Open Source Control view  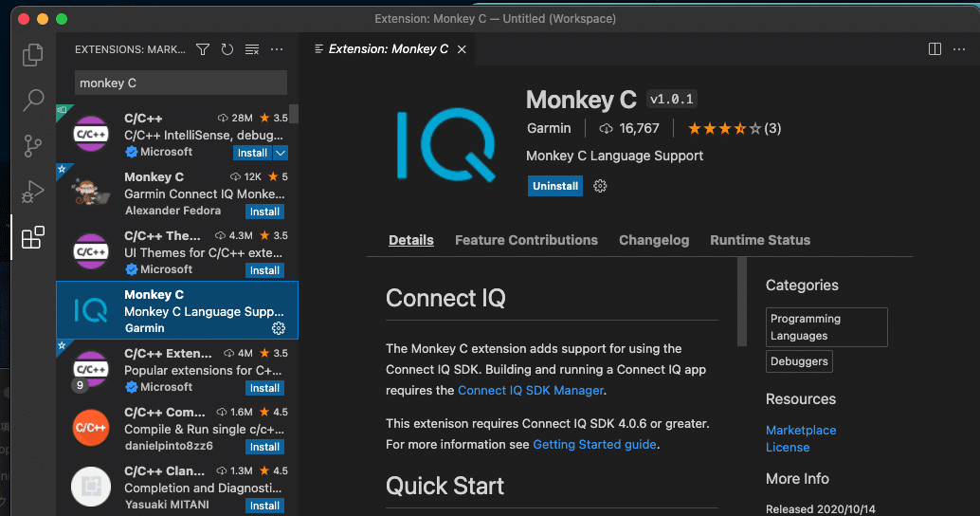[x=32, y=146]
